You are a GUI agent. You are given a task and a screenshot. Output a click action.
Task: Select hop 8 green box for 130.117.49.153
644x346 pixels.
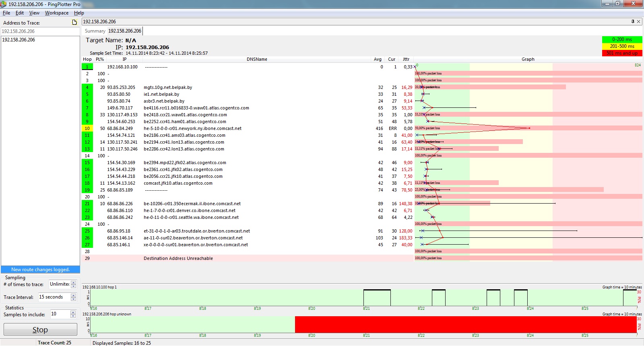[87, 115]
